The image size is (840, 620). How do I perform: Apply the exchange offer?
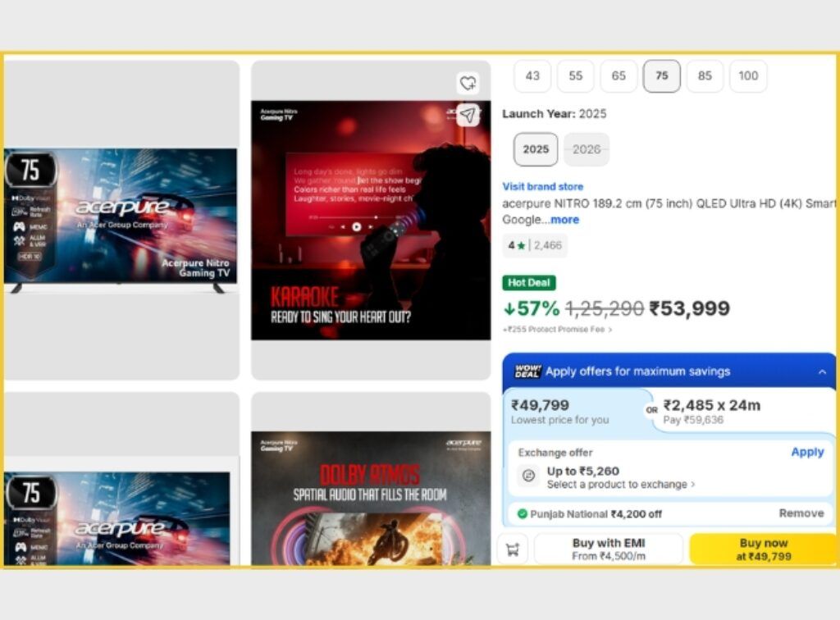pyautogui.click(x=807, y=452)
